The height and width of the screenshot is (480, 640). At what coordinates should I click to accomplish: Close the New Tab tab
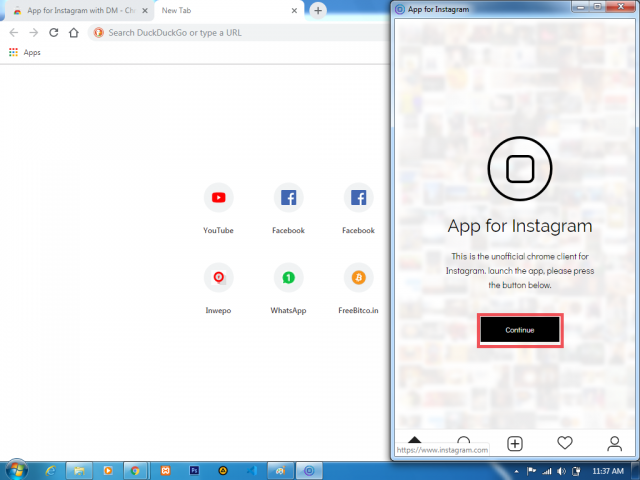[294, 10]
